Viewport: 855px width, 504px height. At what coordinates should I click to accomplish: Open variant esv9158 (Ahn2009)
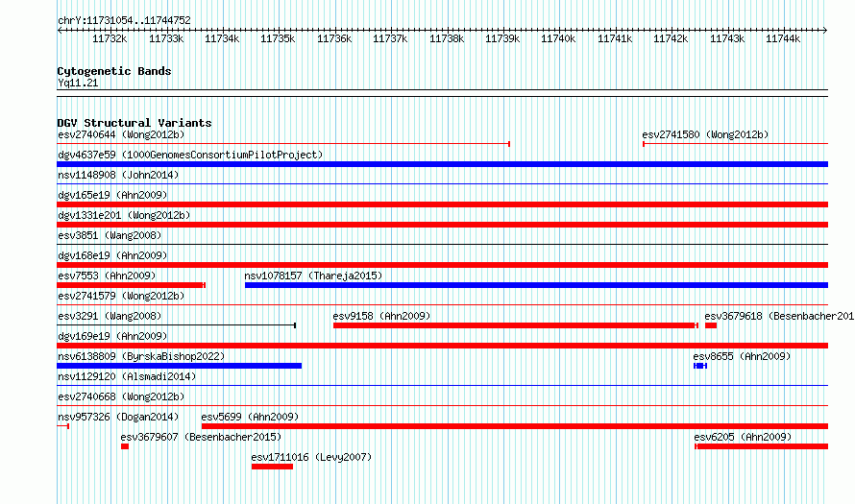(381, 316)
